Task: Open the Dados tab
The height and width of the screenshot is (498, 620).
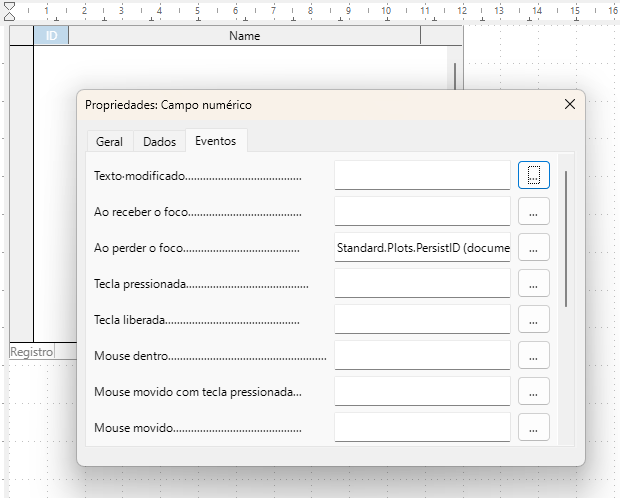Action: [x=159, y=142]
